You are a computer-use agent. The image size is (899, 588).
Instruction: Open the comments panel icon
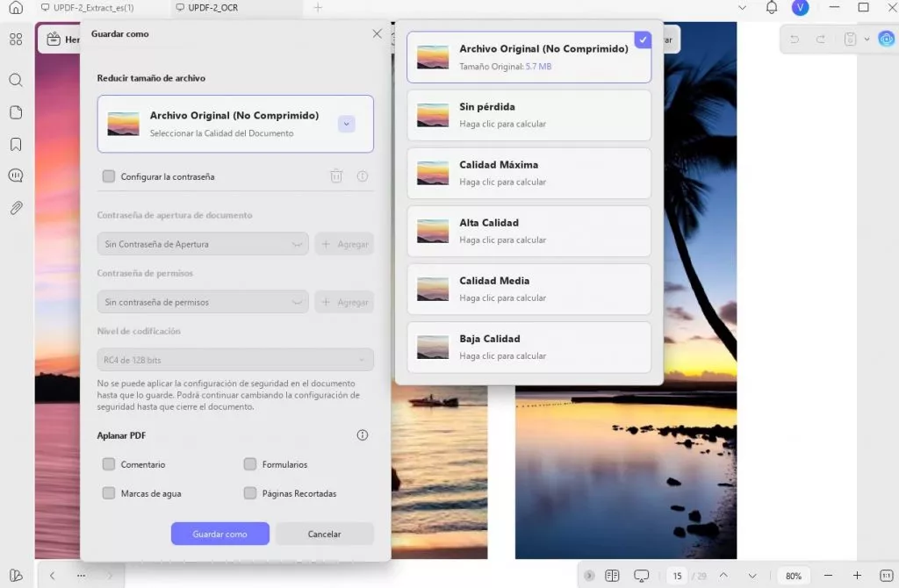click(x=16, y=176)
